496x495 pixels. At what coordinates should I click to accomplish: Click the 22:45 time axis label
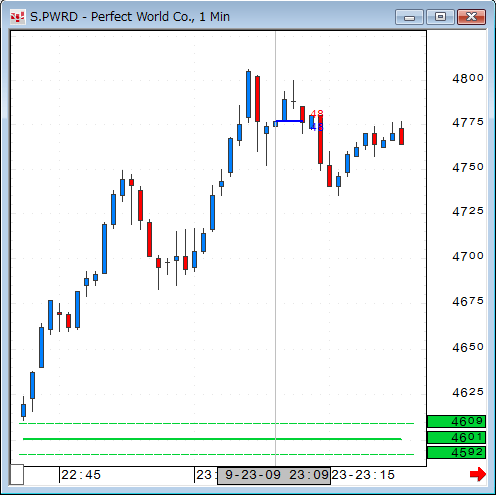(x=81, y=475)
